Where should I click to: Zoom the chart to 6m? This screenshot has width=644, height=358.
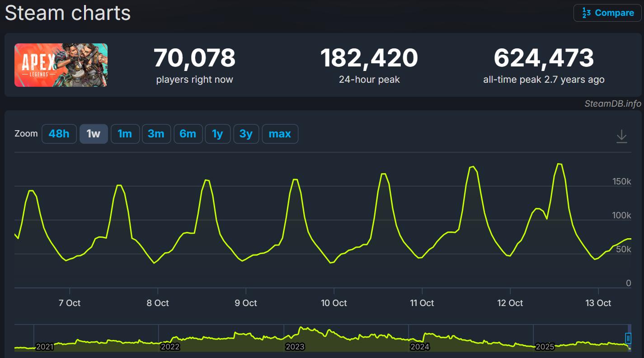tap(188, 134)
